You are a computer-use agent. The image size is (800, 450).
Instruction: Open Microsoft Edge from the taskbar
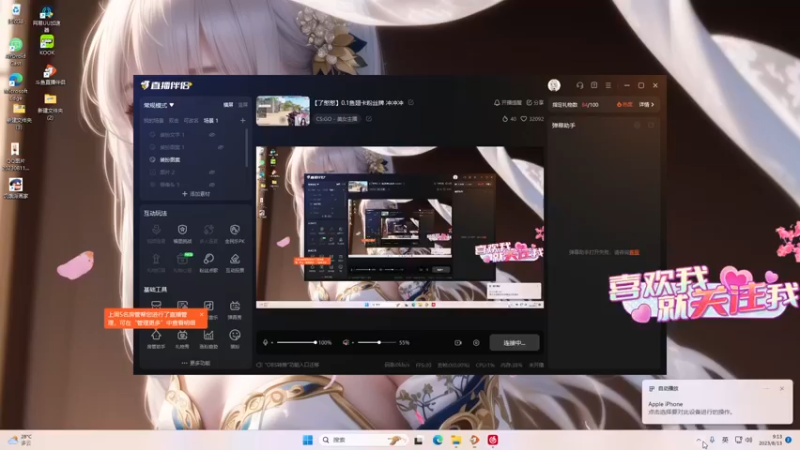coord(438,440)
